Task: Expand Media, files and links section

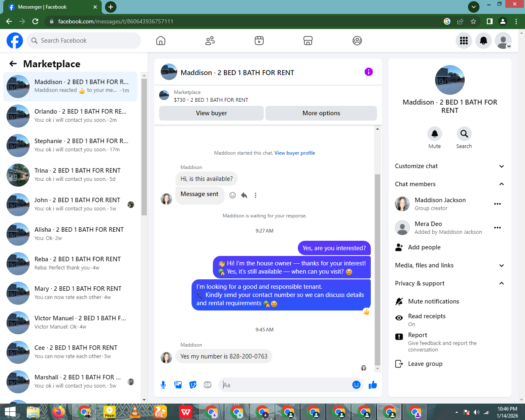Action: (450, 265)
